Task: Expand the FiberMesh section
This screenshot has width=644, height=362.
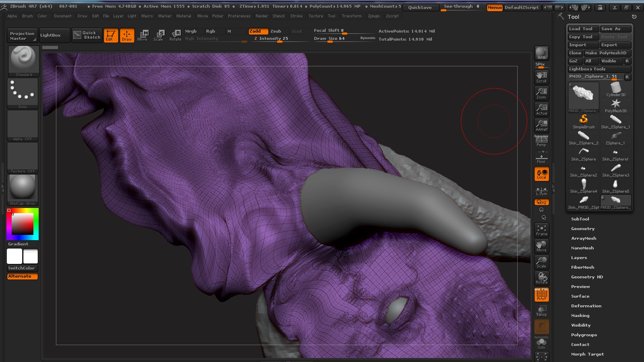Action: pos(582,267)
